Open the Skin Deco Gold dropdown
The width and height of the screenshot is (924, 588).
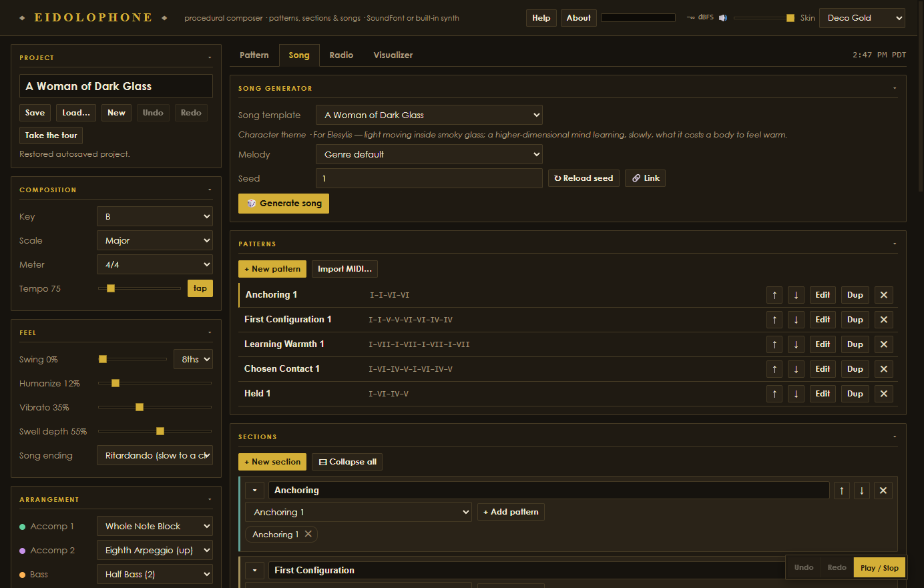click(862, 18)
